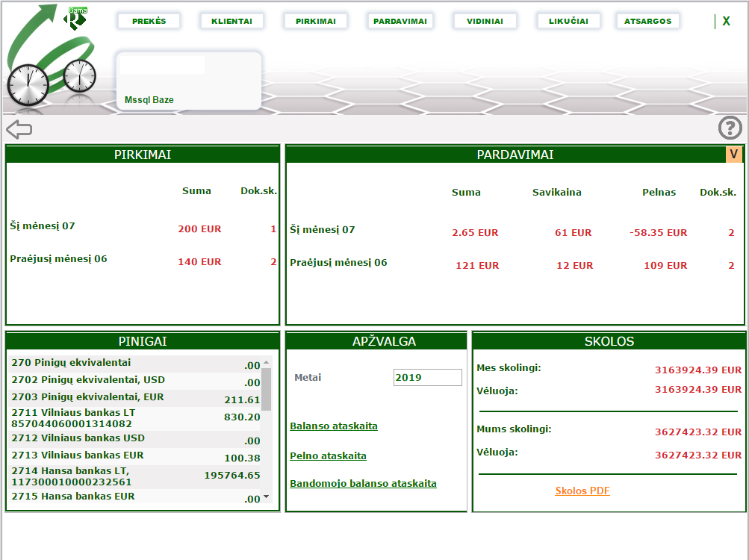Click the green X close icon
Image resolution: width=749 pixels, height=560 pixels.
(x=726, y=22)
